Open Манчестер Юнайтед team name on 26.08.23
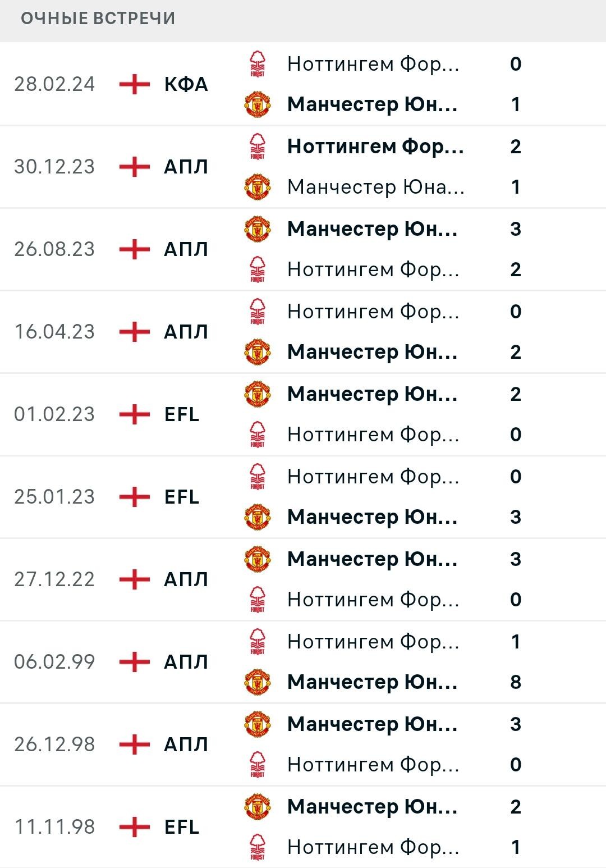 point(373,229)
